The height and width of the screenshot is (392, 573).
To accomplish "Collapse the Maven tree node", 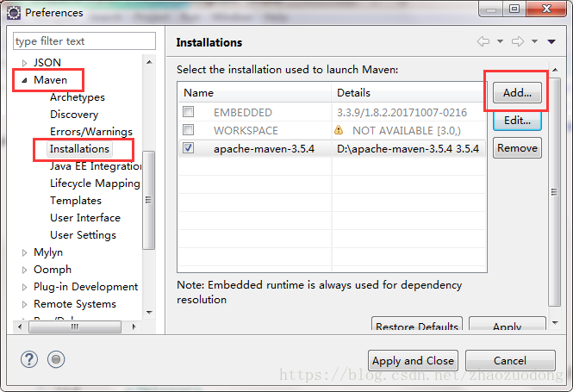I will point(24,80).
